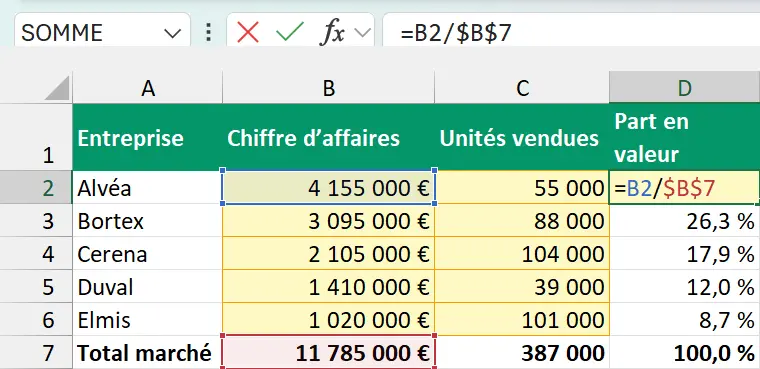Image resolution: width=760 pixels, height=369 pixels.
Task: Select column C header
Action: pyautogui.click(x=522, y=88)
